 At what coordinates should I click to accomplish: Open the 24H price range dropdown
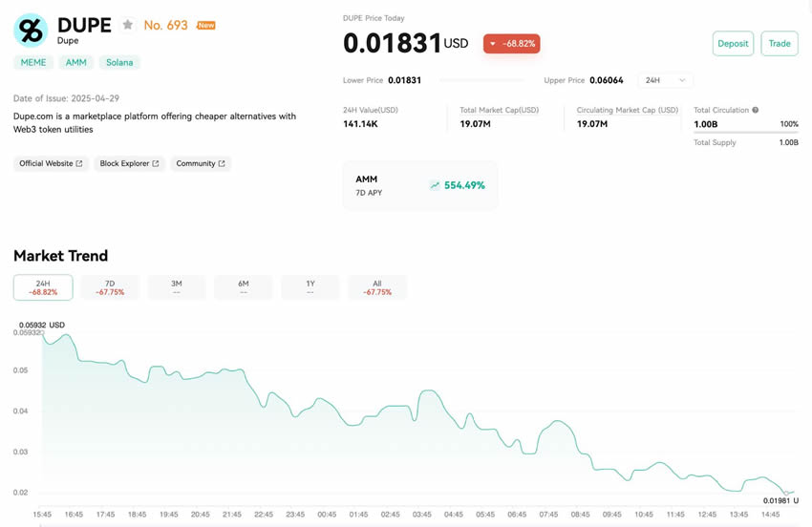tap(666, 80)
